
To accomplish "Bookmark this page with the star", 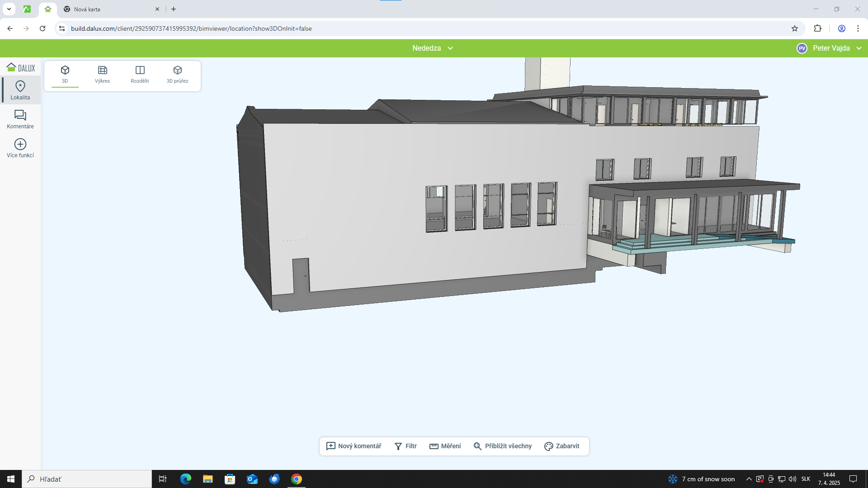I will [x=795, y=28].
